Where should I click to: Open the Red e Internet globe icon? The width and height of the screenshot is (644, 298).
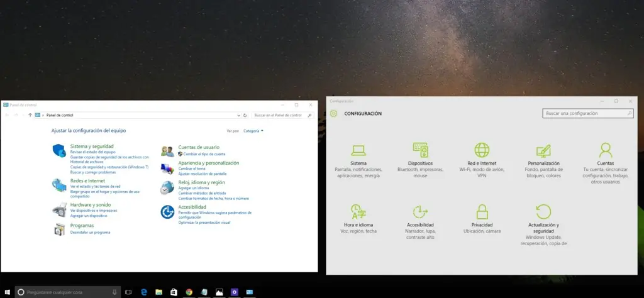click(x=482, y=150)
